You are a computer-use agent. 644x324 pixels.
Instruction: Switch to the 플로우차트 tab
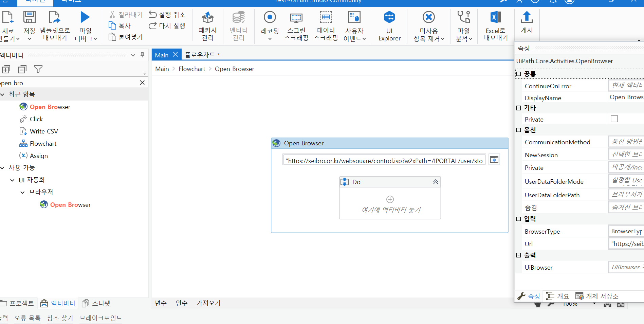pos(202,55)
